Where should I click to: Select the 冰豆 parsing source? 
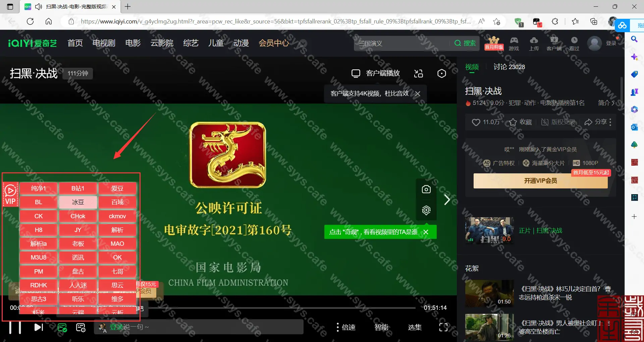77,202
